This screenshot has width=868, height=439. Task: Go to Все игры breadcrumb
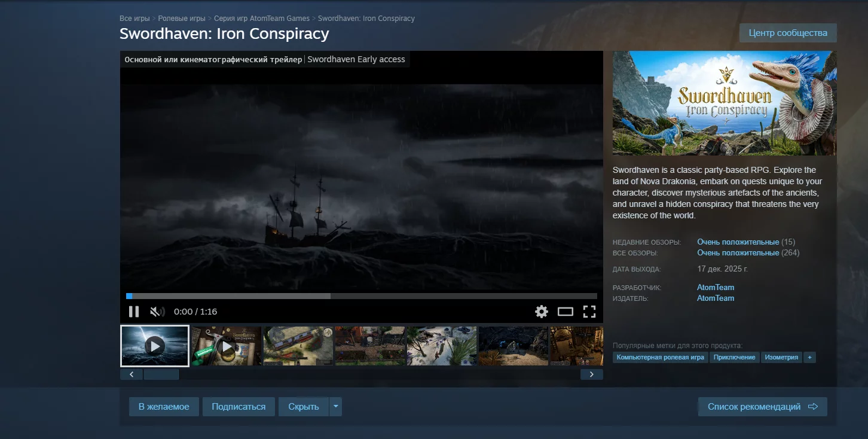(x=135, y=19)
